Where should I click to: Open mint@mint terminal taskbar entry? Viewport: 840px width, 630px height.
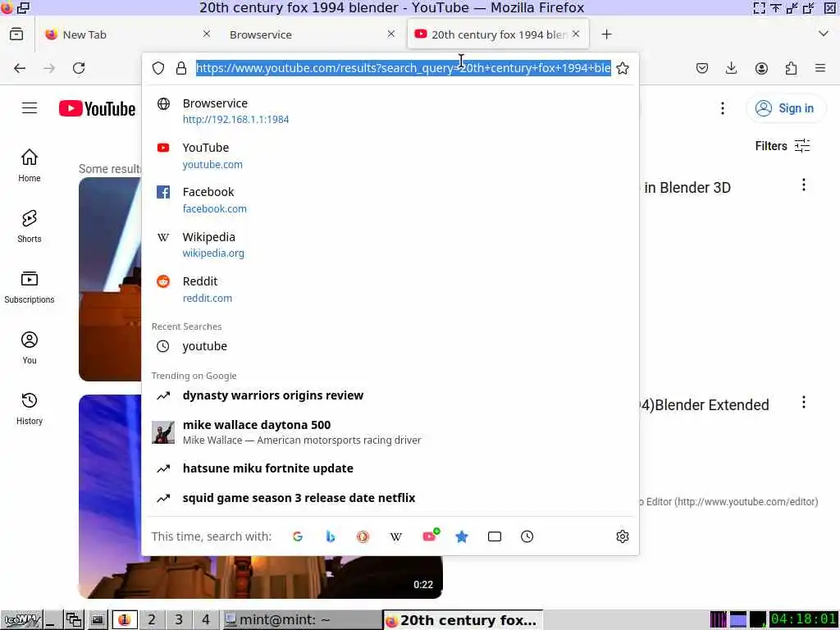(x=301, y=620)
